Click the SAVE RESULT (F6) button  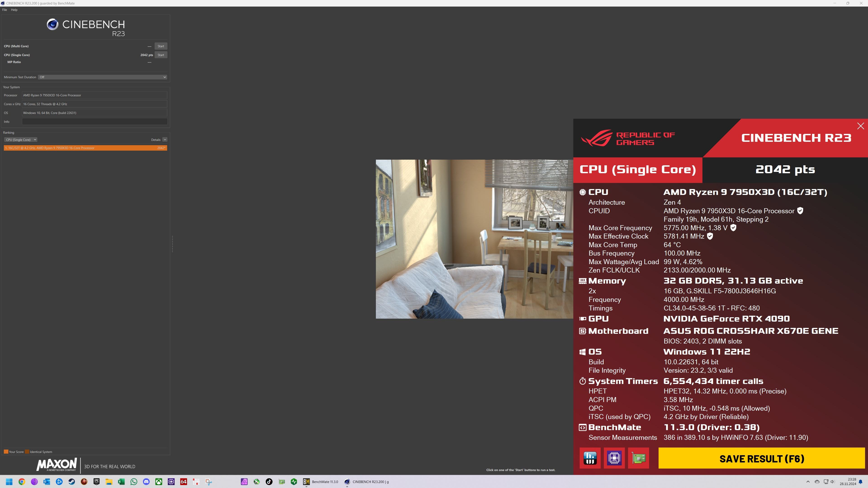[x=761, y=458]
